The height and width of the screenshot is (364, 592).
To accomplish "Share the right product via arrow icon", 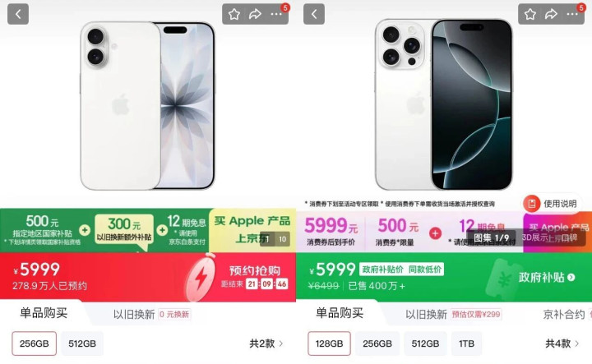I will click(551, 14).
